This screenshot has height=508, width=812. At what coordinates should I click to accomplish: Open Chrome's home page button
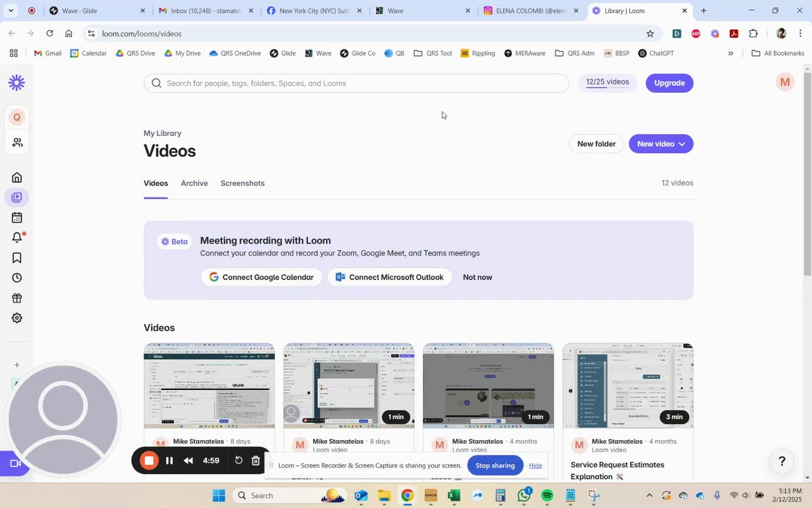pyautogui.click(x=69, y=34)
